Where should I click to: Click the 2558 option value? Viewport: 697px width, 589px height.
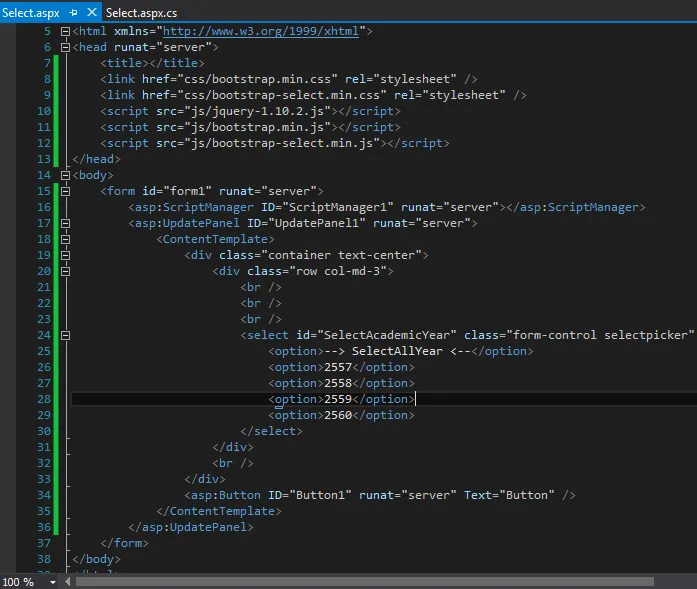(338, 383)
